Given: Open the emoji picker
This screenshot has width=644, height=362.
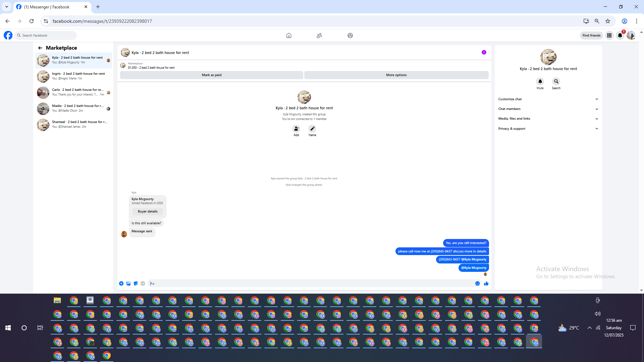Looking at the screenshot, I should 478,284.
